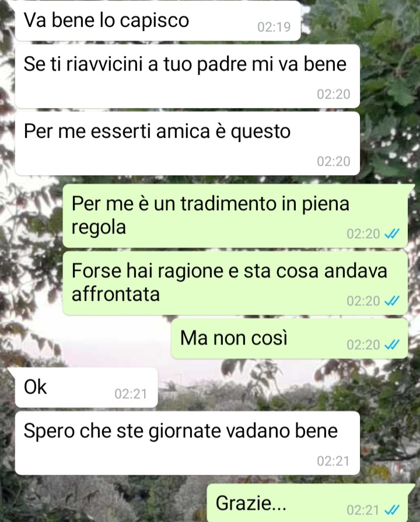Tap the 02:20 time under 'Se ti riavvicini'
Viewport: 420px width, 522px height.
[334, 95]
